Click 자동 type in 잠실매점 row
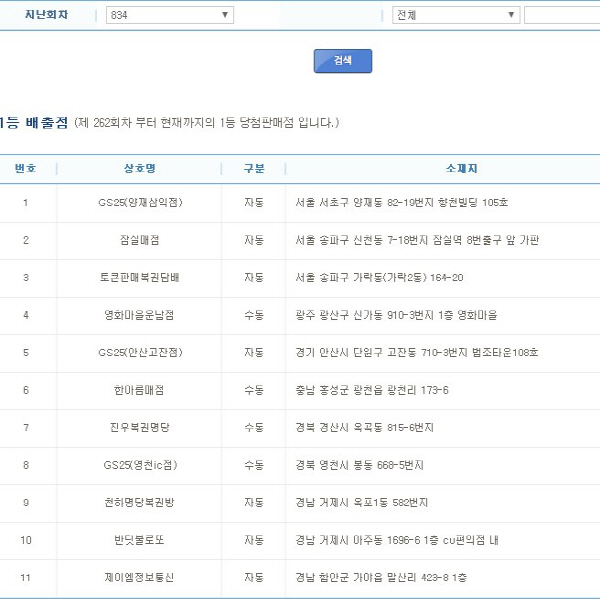This screenshot has height=600, width=600. tap(254, 240)
